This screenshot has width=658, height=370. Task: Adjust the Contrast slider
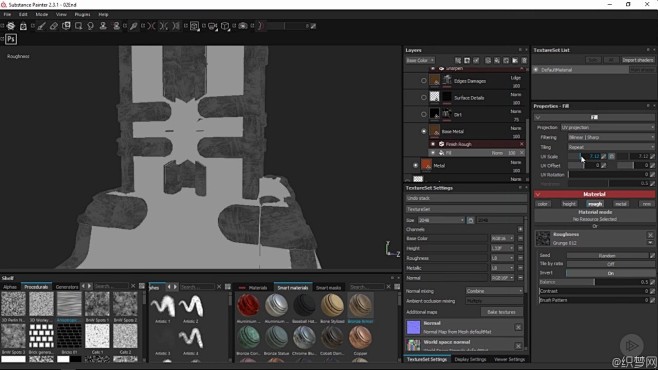pos(593,291)
